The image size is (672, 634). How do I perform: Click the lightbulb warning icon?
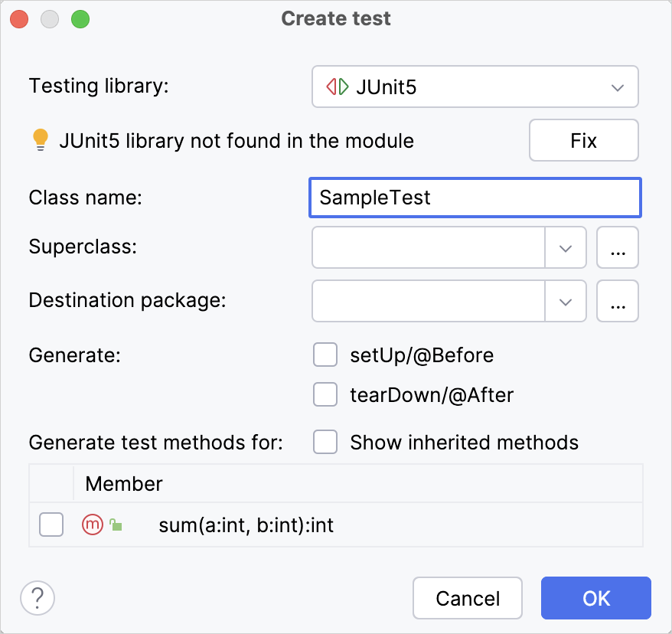coord(41,140)
